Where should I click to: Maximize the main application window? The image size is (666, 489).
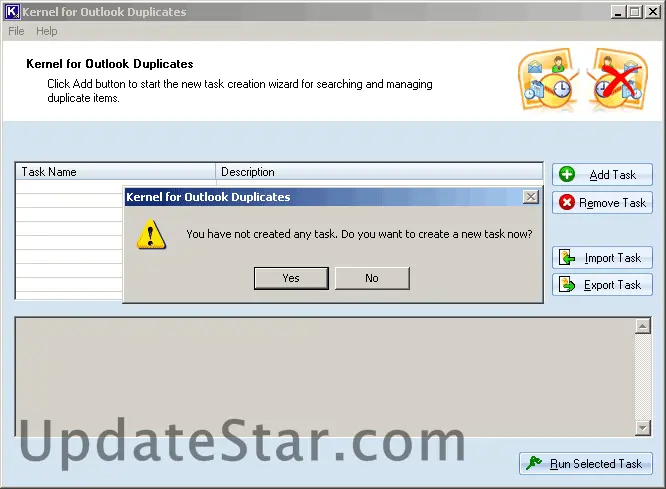(x=635, y=11)
